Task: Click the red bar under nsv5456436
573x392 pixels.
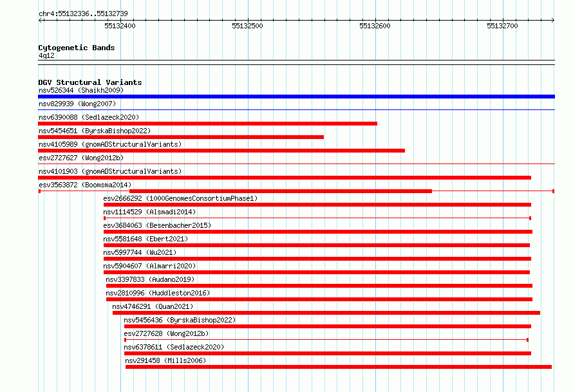Action: [x=328, y=326]
